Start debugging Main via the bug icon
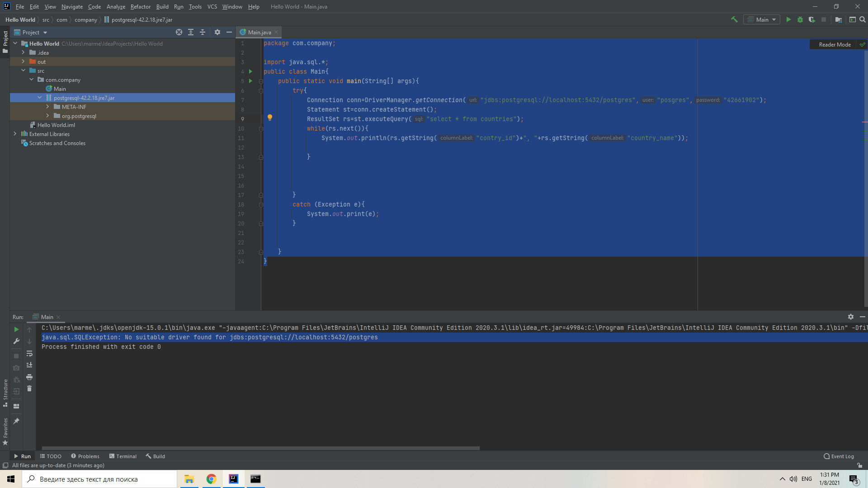Viewport: 868px width, 488px height. [800, 19]
